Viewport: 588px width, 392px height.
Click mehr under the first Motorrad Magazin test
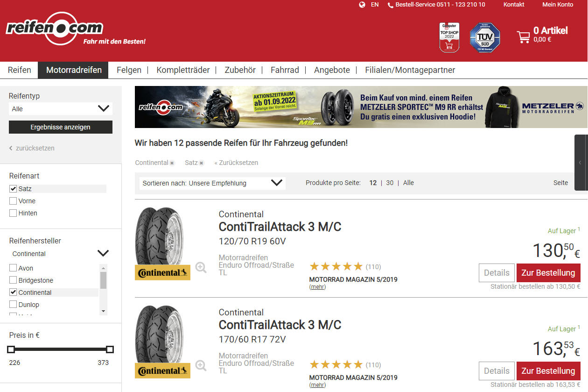[318, 287]
